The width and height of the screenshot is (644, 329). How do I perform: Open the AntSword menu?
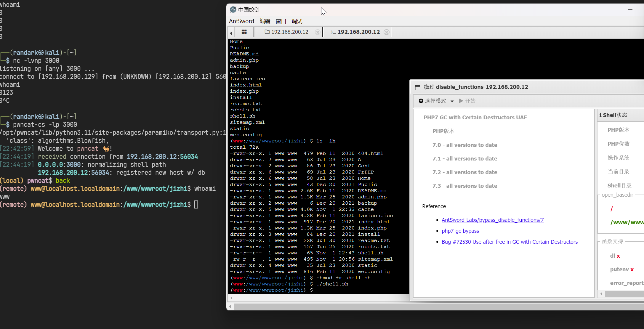(x=241, y=21)
